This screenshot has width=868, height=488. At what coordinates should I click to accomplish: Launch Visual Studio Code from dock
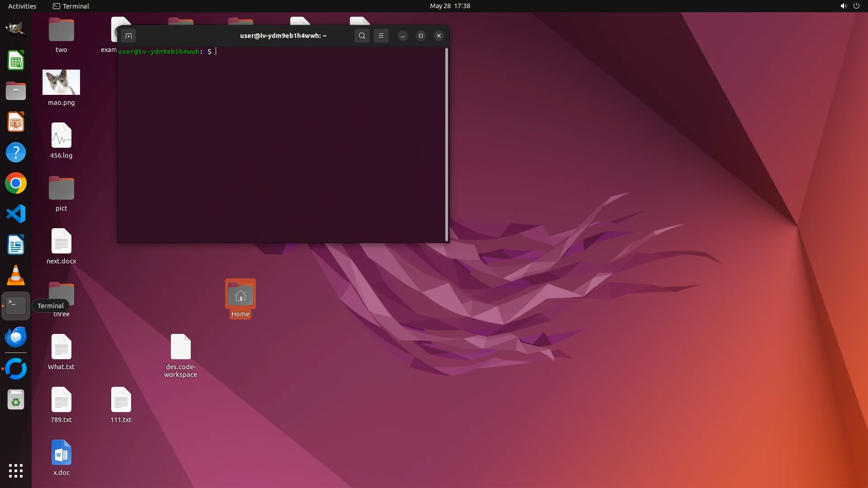[16, 214]
